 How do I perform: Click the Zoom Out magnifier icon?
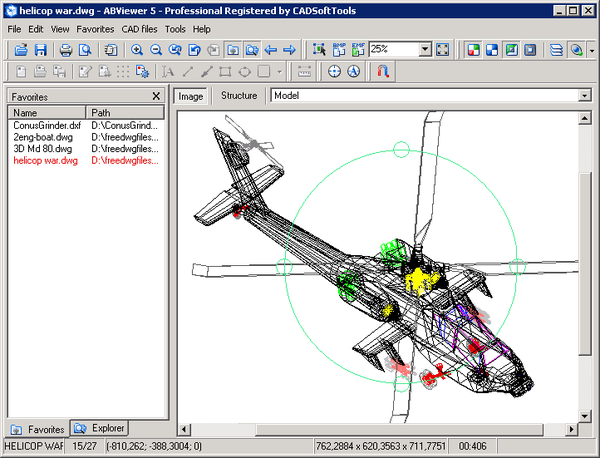click(157, 49)
